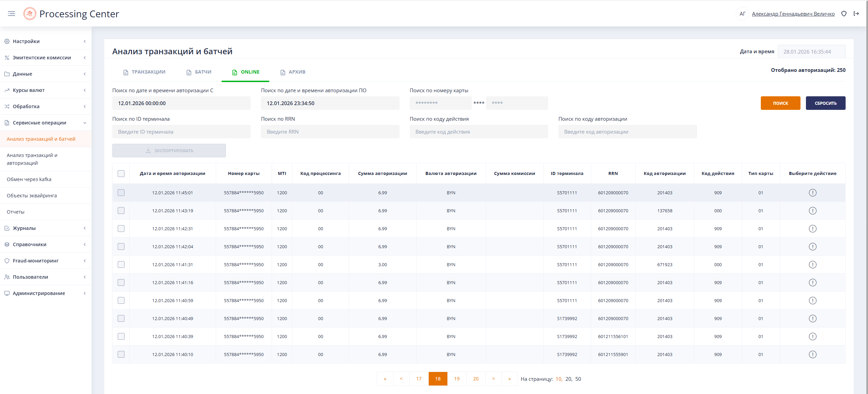This screenshot has width=868, height=394.
Task: Click the logout icon in header
Action: (856, 14)
